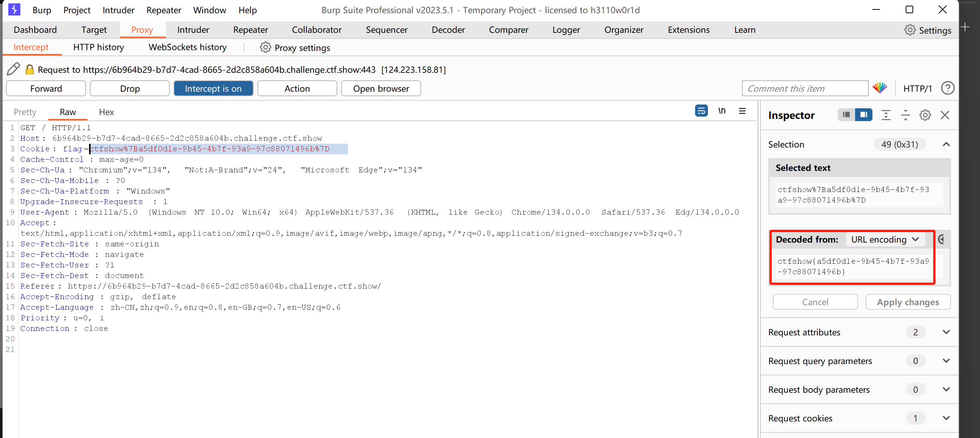Open the URL encoding dropdown
Image resolution: width=980 pixels, height=438 pixels.
coord(885,240)
